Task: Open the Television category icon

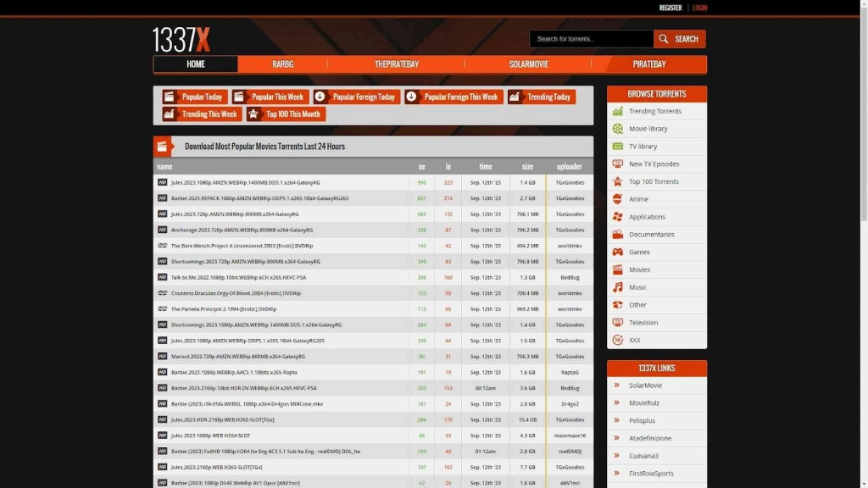Action: point(618,323)
